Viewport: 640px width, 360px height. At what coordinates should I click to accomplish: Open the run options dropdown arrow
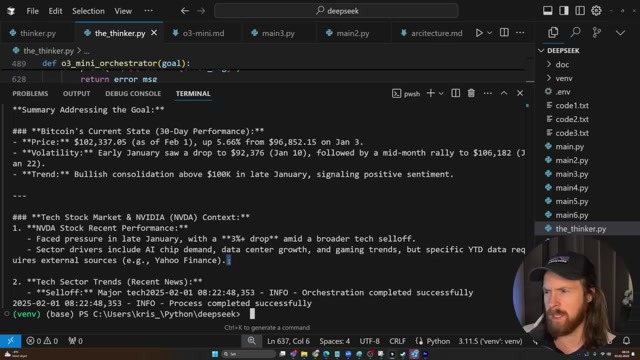tap(490, 33)
